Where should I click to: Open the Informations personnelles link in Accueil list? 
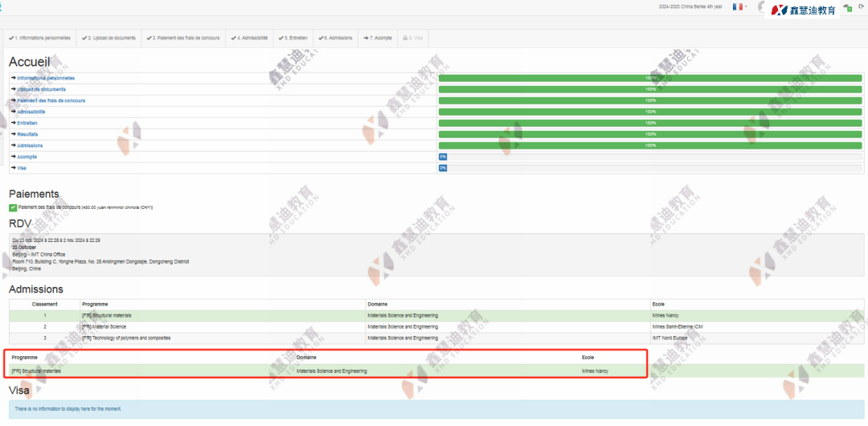[x=45, y=78]
